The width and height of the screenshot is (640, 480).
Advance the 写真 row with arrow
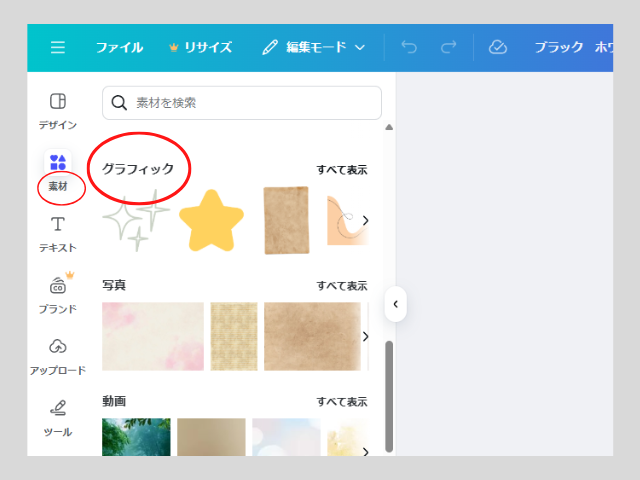[x=365, y=336]
